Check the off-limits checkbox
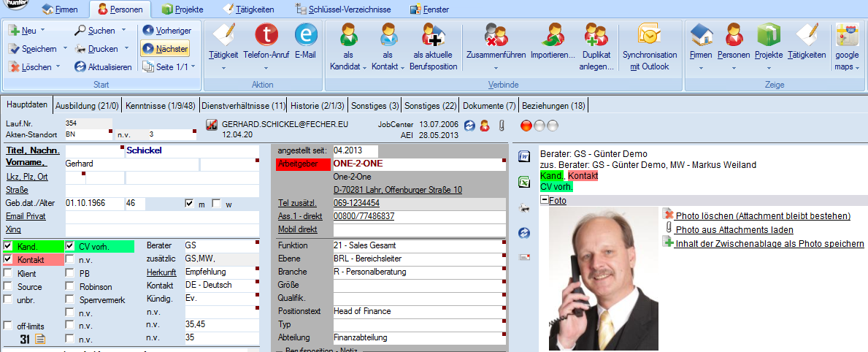This screenshot has height=352, width=868. pos(8,326)
